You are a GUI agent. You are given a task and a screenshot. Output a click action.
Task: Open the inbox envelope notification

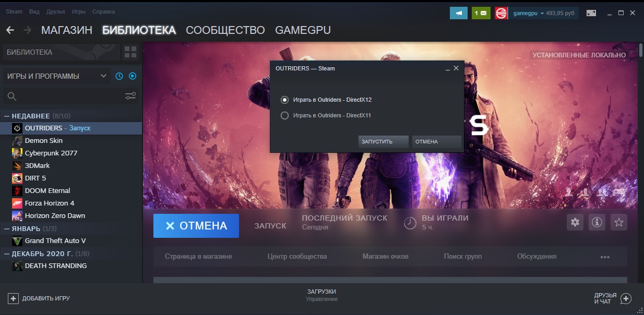[480, 13]
